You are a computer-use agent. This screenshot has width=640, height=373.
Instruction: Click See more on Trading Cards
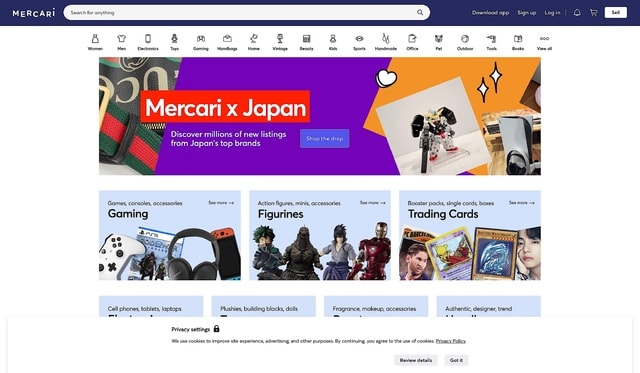tap(522, 203)
